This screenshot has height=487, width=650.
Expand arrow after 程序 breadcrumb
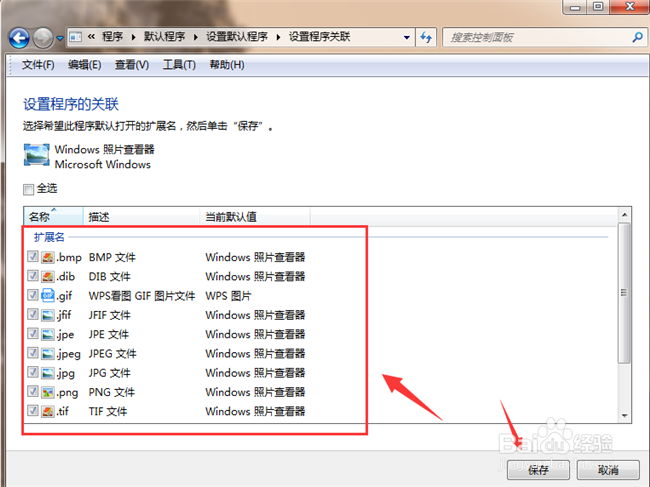[133, 37]
